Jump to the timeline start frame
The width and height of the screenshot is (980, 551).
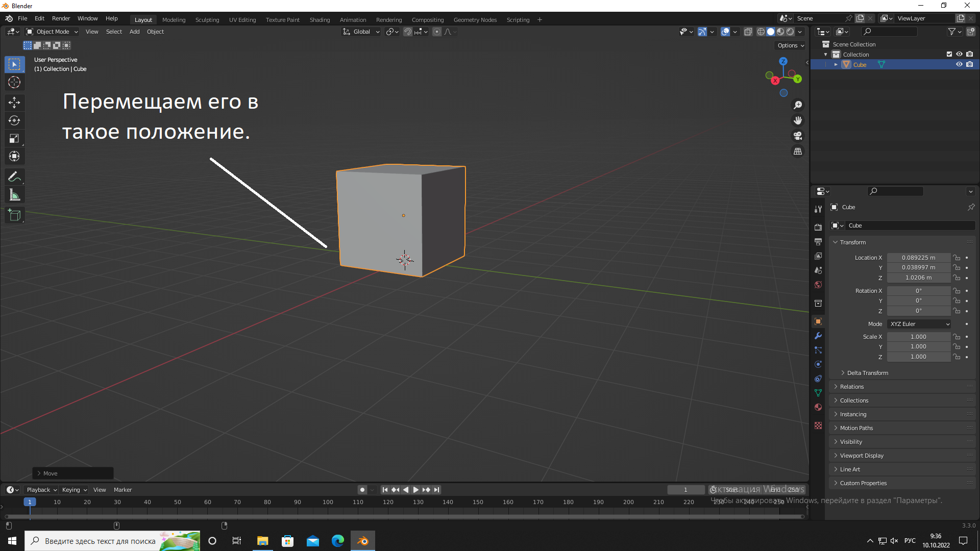point(385,490)
